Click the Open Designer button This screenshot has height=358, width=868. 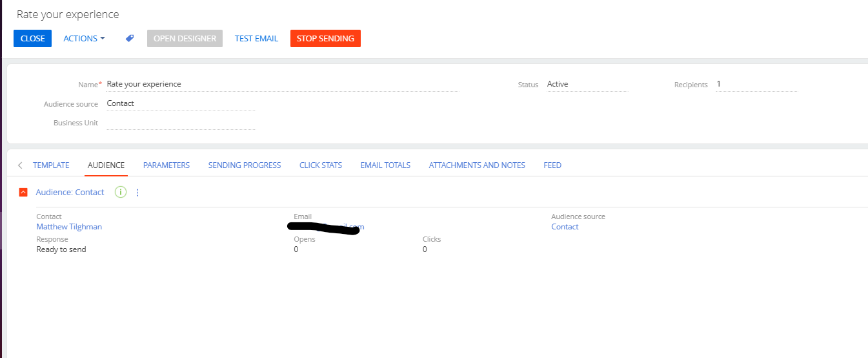point(185,39)
